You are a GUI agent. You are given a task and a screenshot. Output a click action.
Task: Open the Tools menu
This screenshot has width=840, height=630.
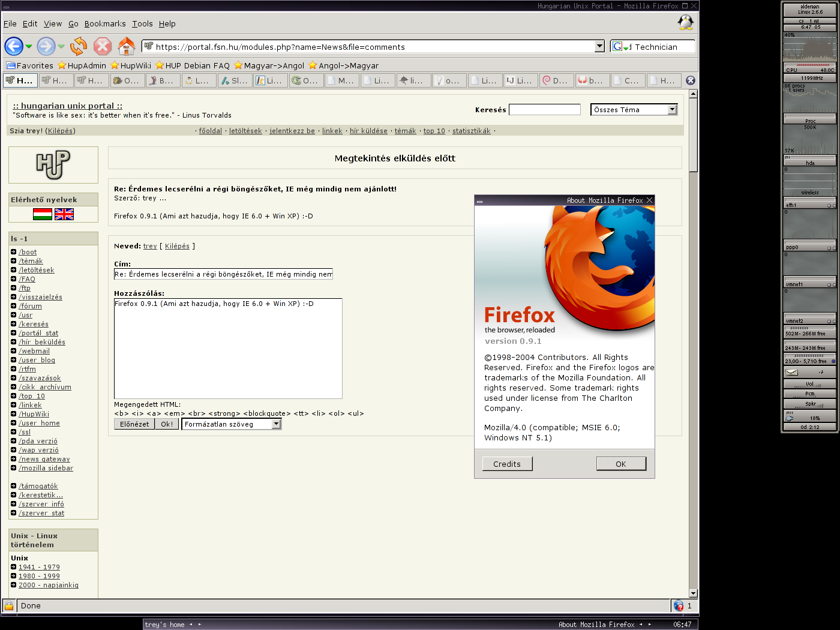pyautogui.click(x=142, y=23)
